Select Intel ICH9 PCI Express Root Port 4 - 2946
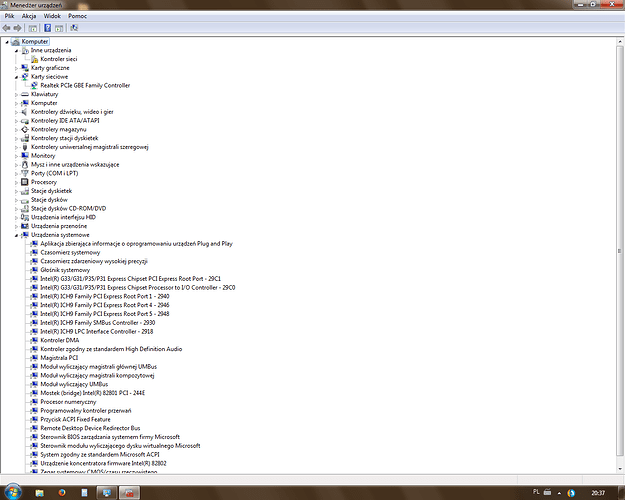Image resolution: width=625 pixels, height=500 pixels. (105, 305)
